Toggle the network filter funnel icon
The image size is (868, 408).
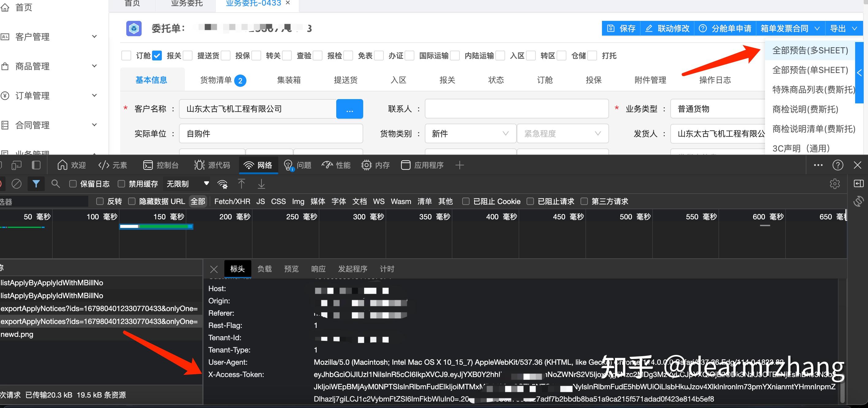(x=36, y=184)
